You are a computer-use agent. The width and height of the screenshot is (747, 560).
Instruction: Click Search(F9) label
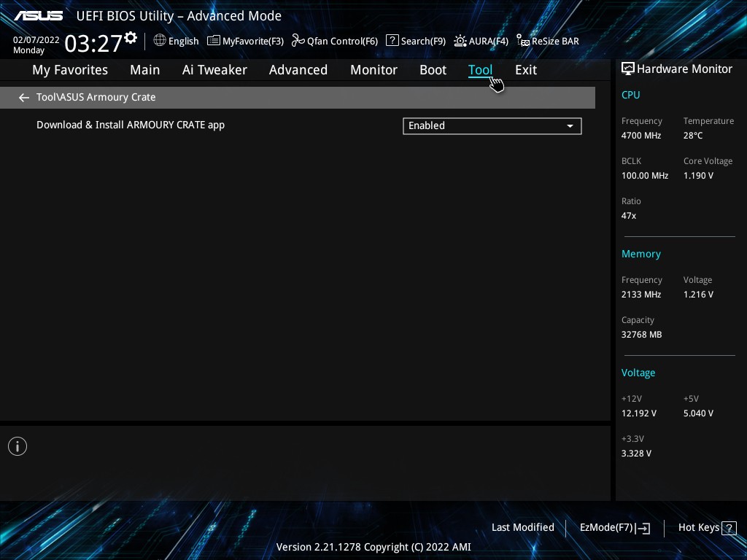tap(423, 42)
